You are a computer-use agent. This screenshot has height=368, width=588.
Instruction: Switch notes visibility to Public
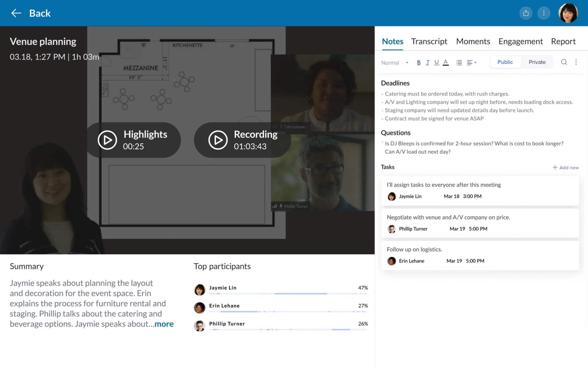pos(505,62)
